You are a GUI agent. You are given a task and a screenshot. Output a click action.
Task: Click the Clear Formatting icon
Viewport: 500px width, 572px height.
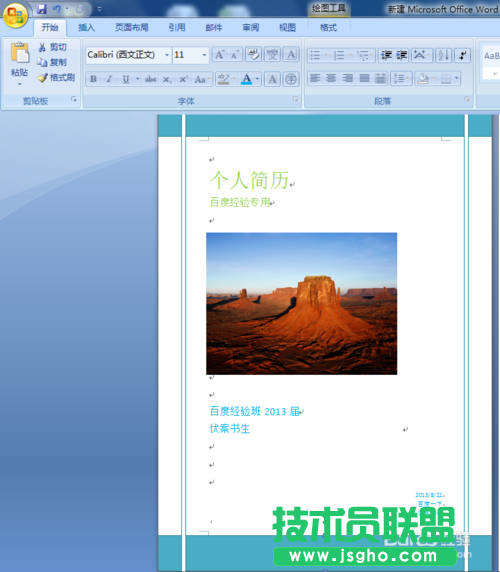click(x=253, y=55)
